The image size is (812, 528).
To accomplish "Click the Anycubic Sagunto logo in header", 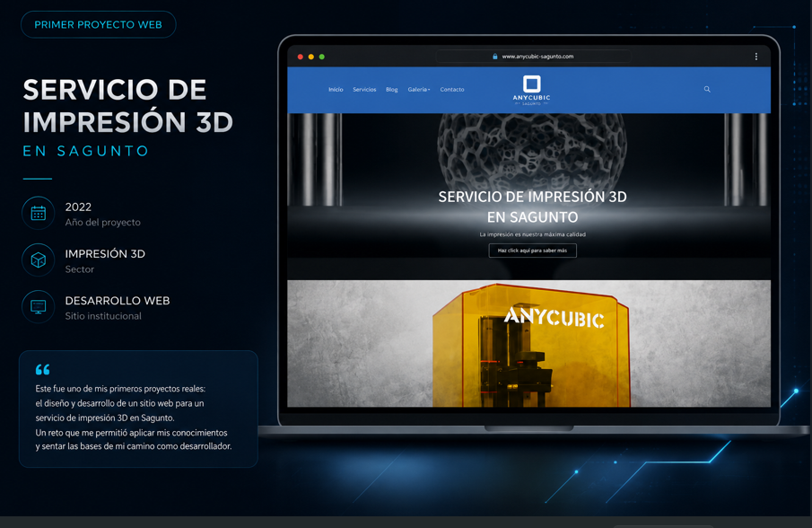I will [532, 90].
